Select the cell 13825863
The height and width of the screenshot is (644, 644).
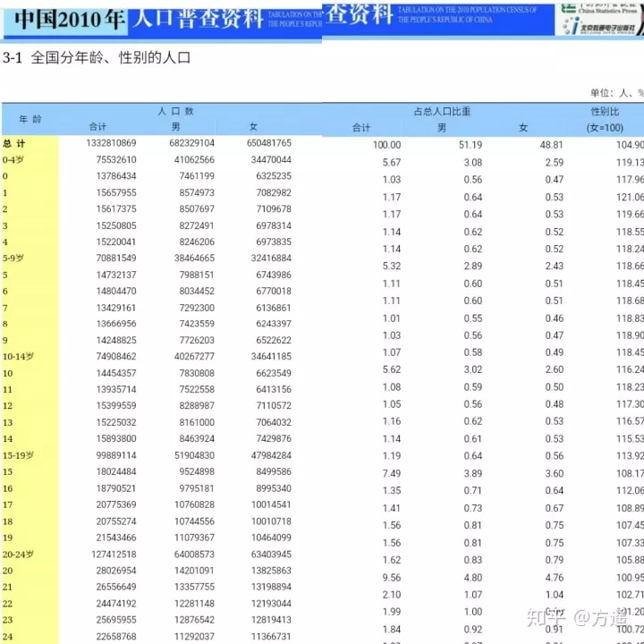coord(272,571)
